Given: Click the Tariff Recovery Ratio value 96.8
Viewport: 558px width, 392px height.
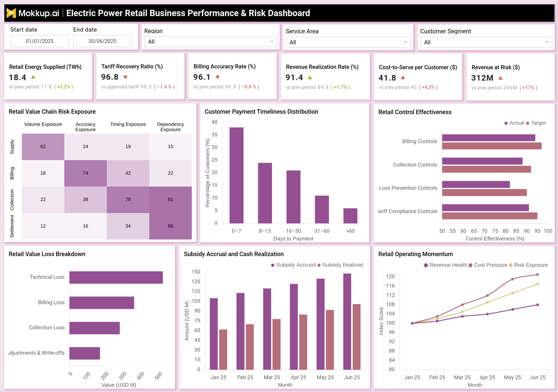Looking at the screenshot, I should [x=110, y=77].
